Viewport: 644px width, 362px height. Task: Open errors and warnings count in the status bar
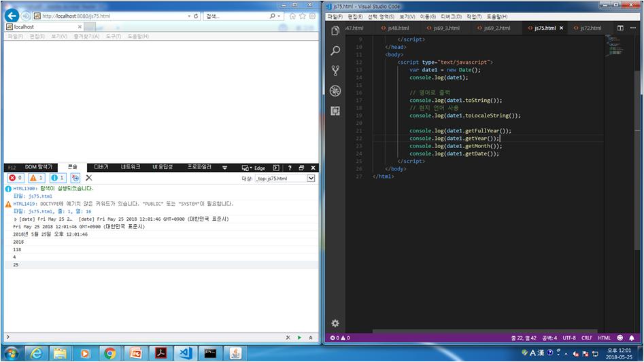[x=340, y=338]
